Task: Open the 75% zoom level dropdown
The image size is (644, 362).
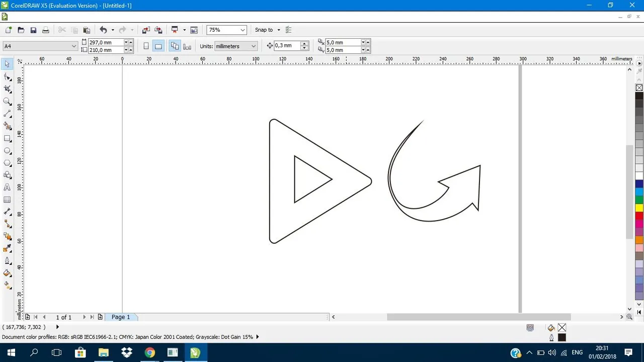Action: pos(243,30)
